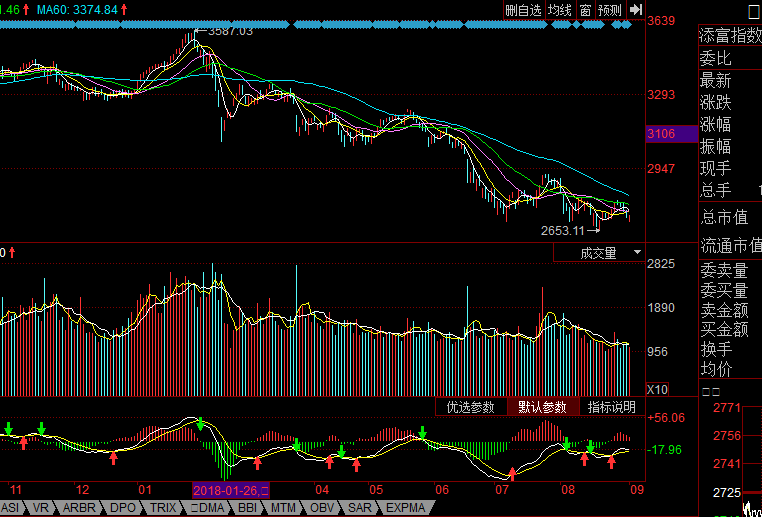The image size is (762, 517).
Task: Click the small square box icon at top right
Action: pos(754,11)
